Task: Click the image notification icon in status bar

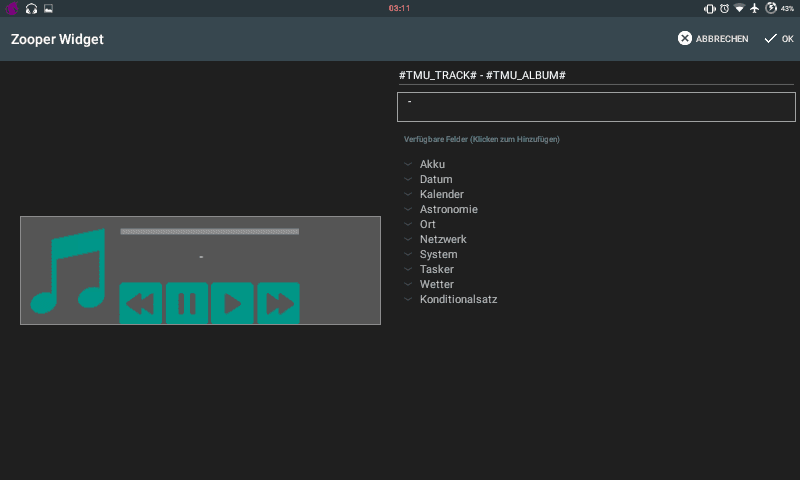Action: (48, 8)
